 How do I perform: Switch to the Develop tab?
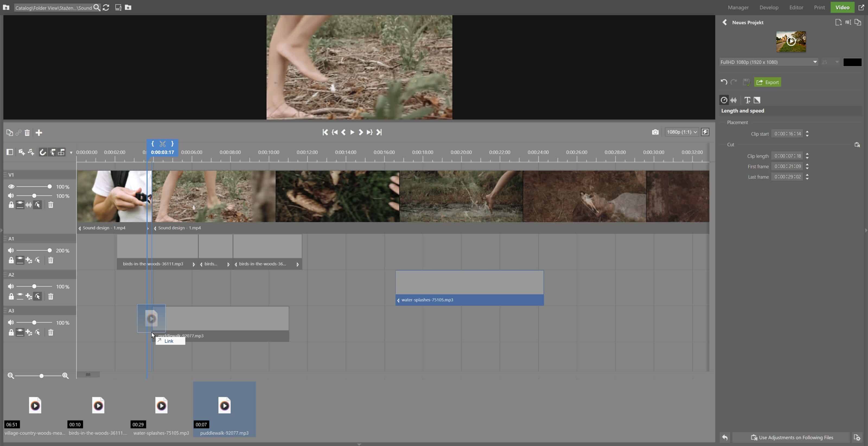769,7
